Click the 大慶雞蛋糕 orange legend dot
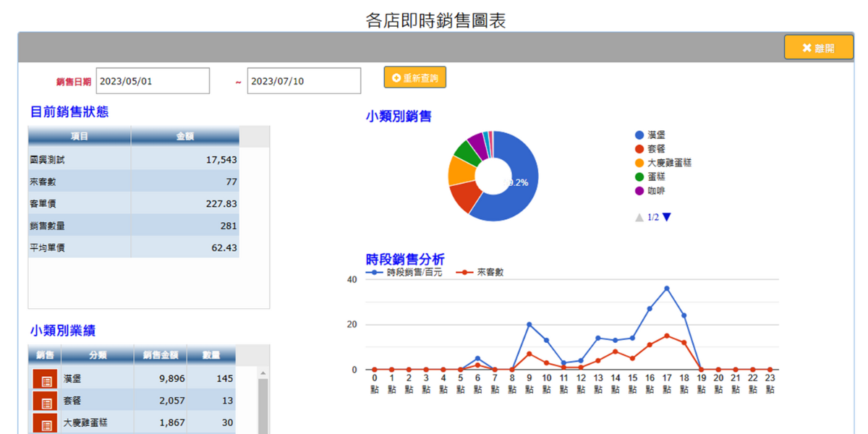868x434 pixels. 639,163
